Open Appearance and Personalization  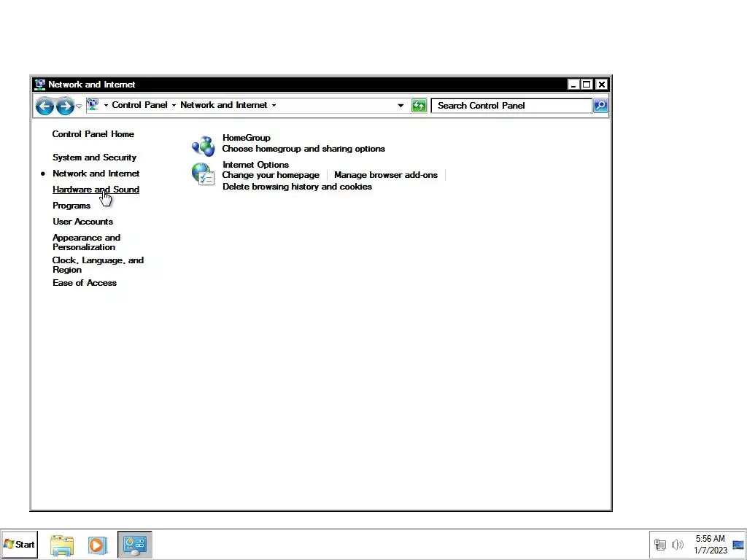point(86,242)
